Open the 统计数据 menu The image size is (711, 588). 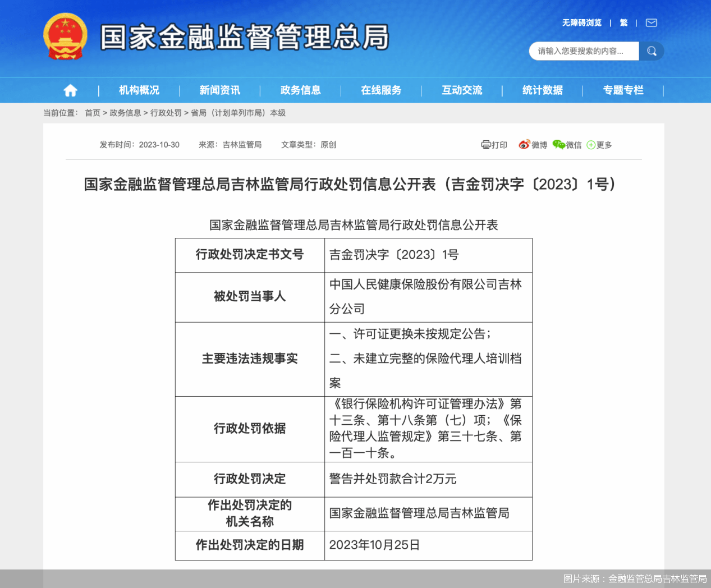542,90
